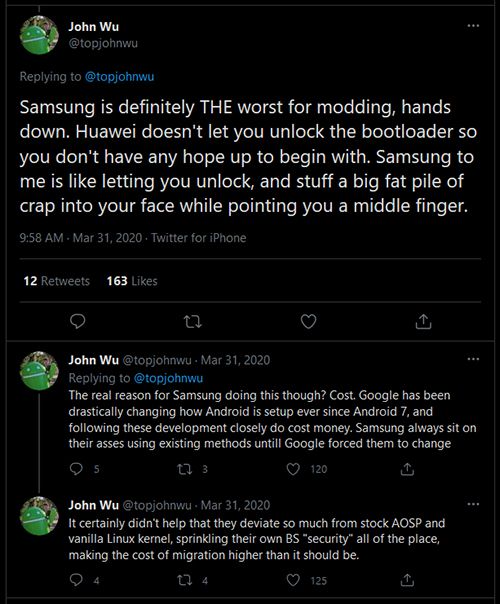Viewport: 500px width, 604px height.
Task: Like the reply with 120 likes
Action: pyautogui.click(x=293, y=469)
